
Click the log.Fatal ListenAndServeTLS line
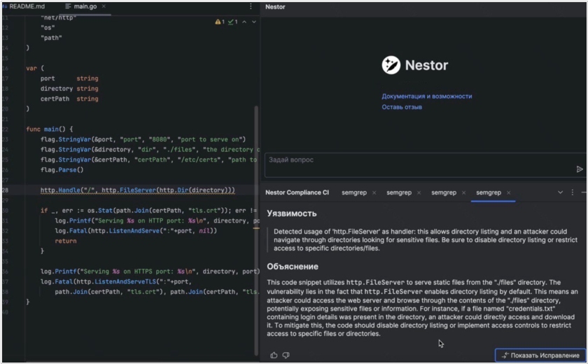[116, 281]
